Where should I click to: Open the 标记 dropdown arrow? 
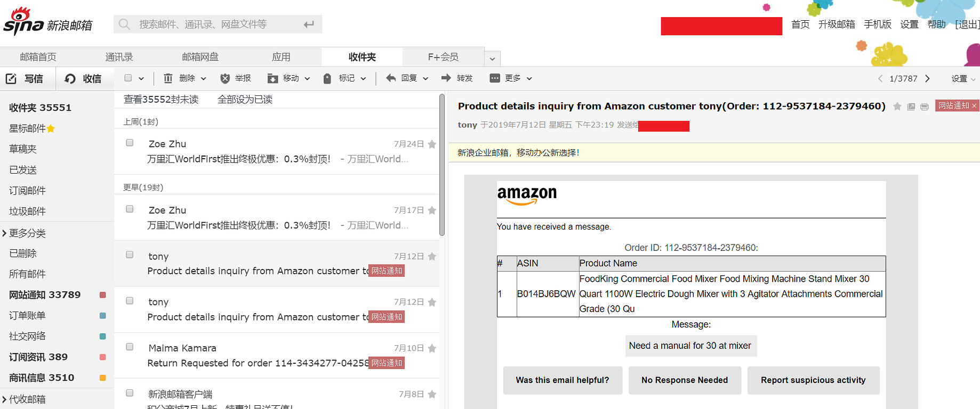(x=363, y=79)
